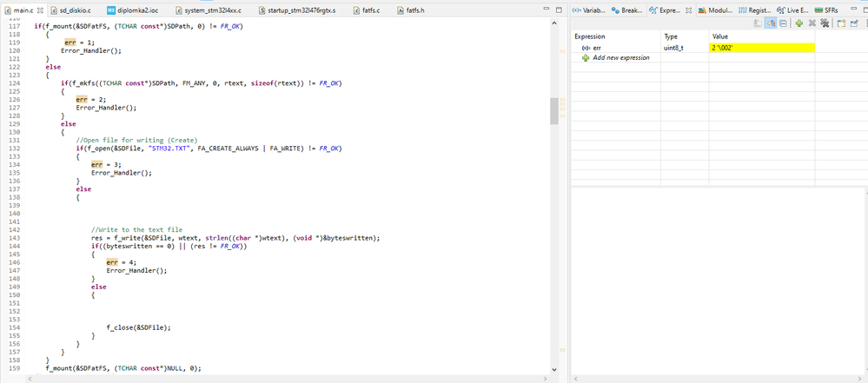This screenshot has height=383, width=868.
Task: Switch to fatfs.c editor tab
Action: point(367,10)
